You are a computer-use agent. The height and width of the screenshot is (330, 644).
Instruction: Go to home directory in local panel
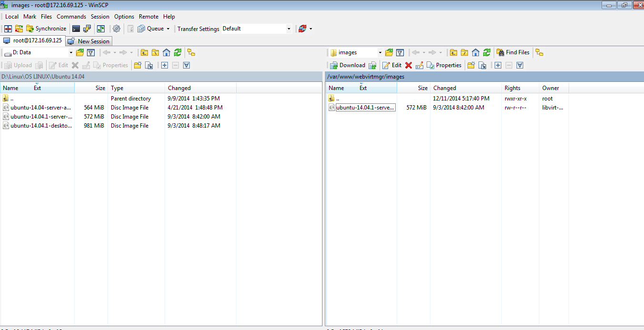click(x=166, y=52)
